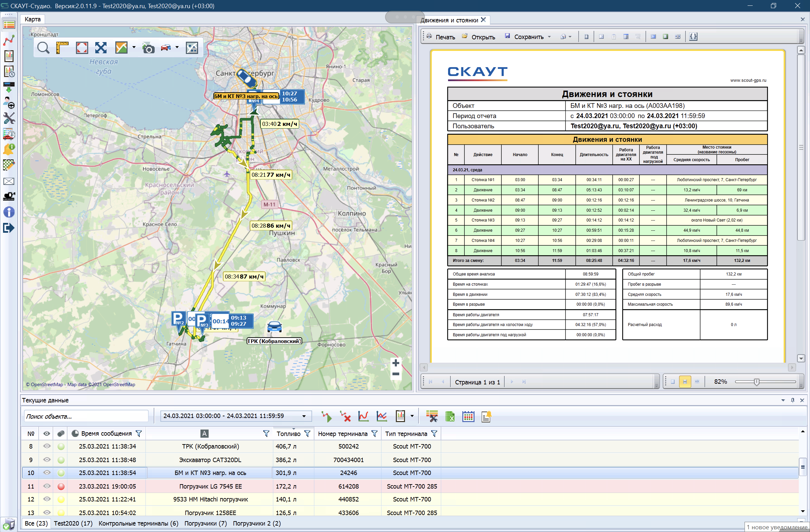Open the multi-line graph comparison icon
The width and height of the screenshot is (810, 532).
382,416
